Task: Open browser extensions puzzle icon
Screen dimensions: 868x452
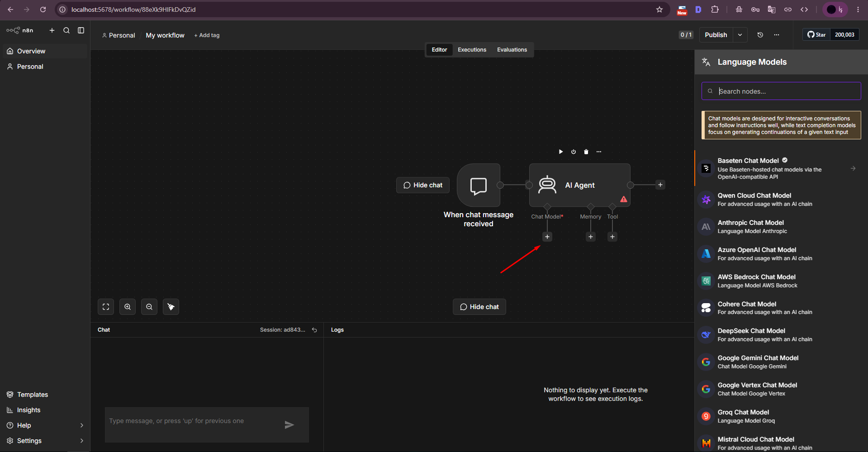Action: click(715, 10)
